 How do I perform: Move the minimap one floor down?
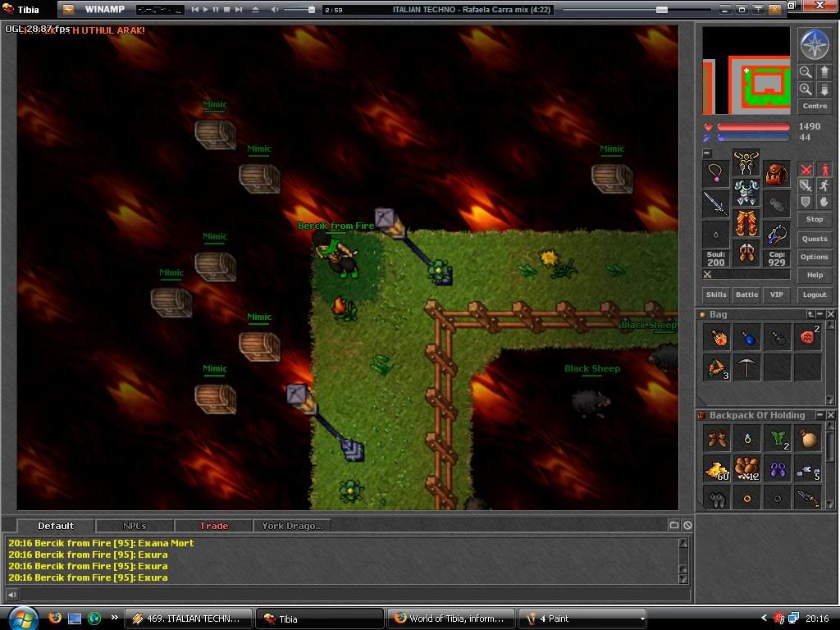[824, 89]
